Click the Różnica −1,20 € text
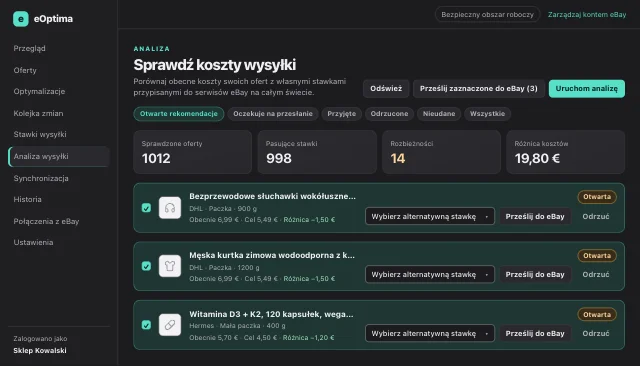Image resolution: width=640 pixels, height=366 pixels. pyautogui.click(x=309, y=337)
